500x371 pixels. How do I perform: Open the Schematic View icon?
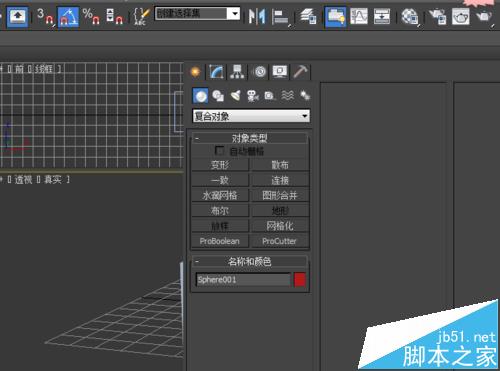[x=382, y=17]
